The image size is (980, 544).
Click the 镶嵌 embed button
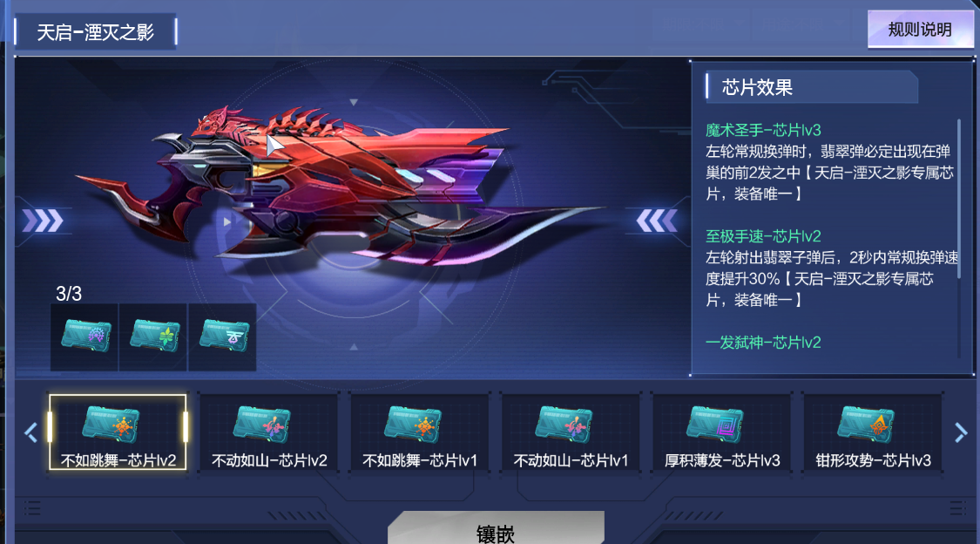497,529
